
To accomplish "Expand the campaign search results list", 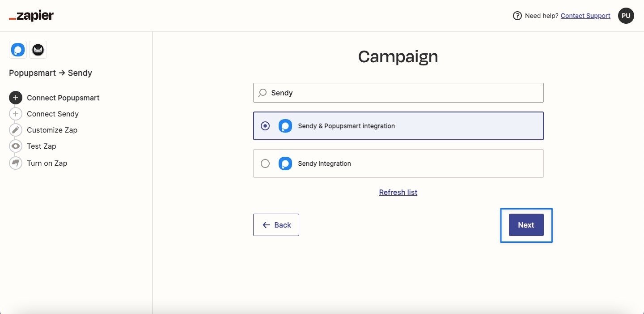I will tap(398, 93).
